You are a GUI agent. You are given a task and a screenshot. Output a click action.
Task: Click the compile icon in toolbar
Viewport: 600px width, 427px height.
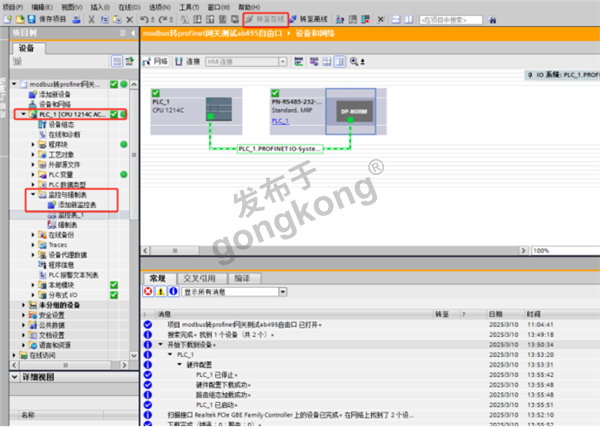pos(184,19)
